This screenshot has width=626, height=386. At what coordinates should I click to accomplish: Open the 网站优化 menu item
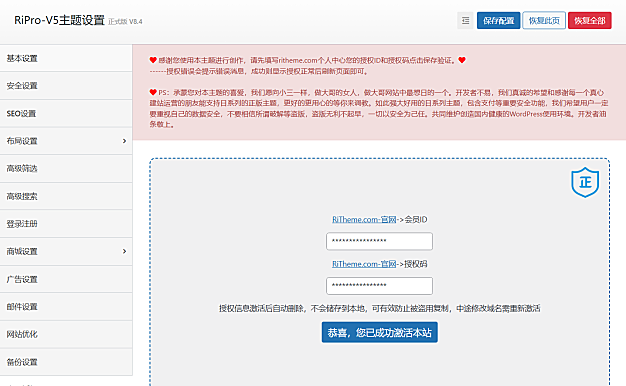tap(66, 334)
